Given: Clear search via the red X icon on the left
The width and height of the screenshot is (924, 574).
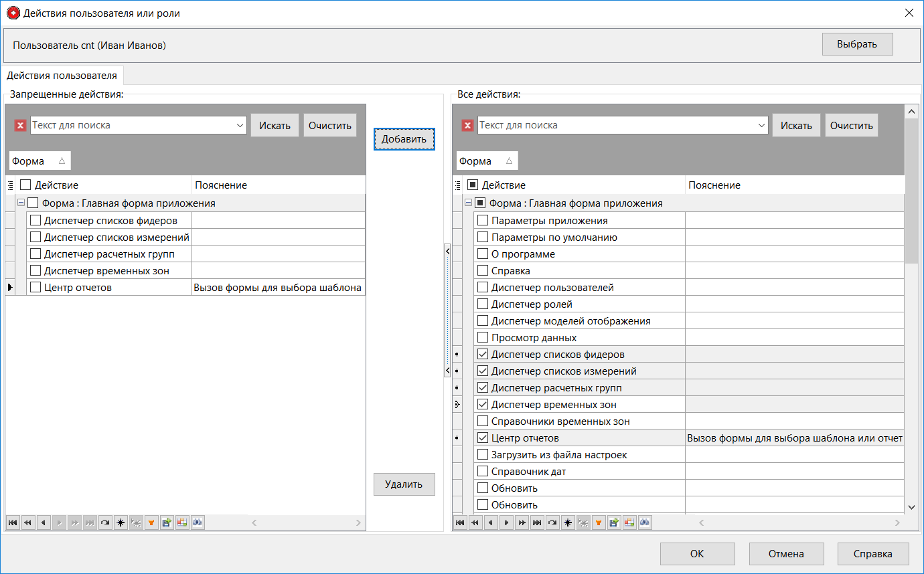Looking at the screenshot, I should (20, 125).
